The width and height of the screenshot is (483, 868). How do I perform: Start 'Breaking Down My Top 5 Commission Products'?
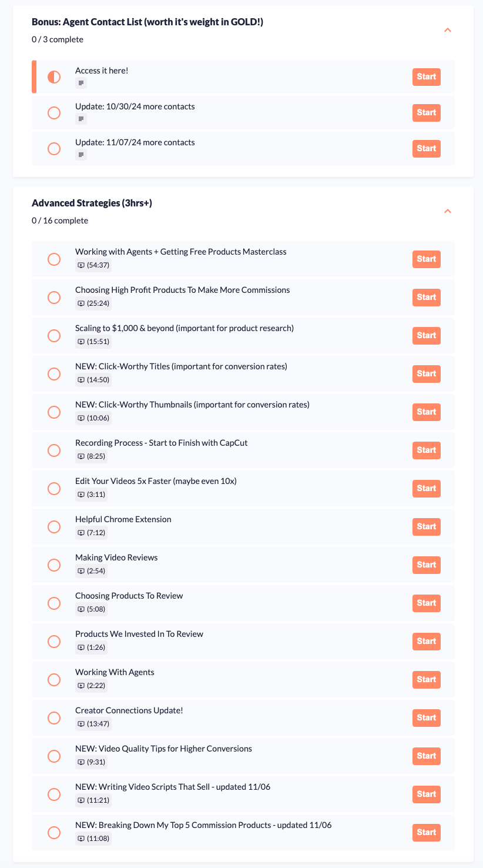click(426, 833)
